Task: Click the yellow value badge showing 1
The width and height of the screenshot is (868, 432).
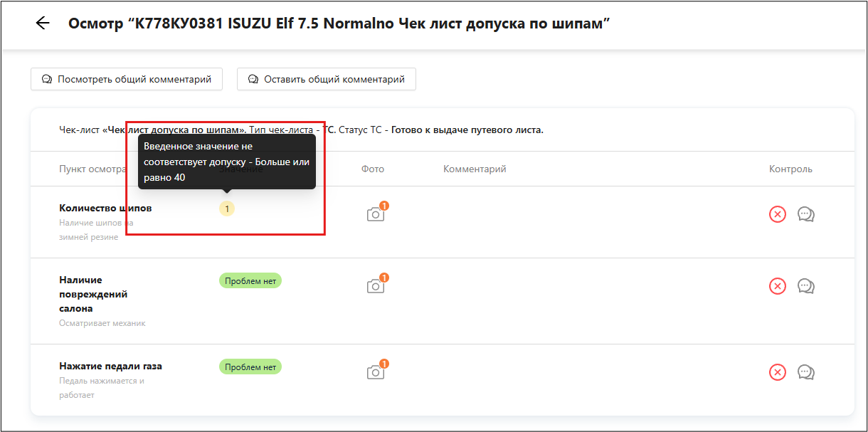Action: pyautogui.click(x=226, y=209)
